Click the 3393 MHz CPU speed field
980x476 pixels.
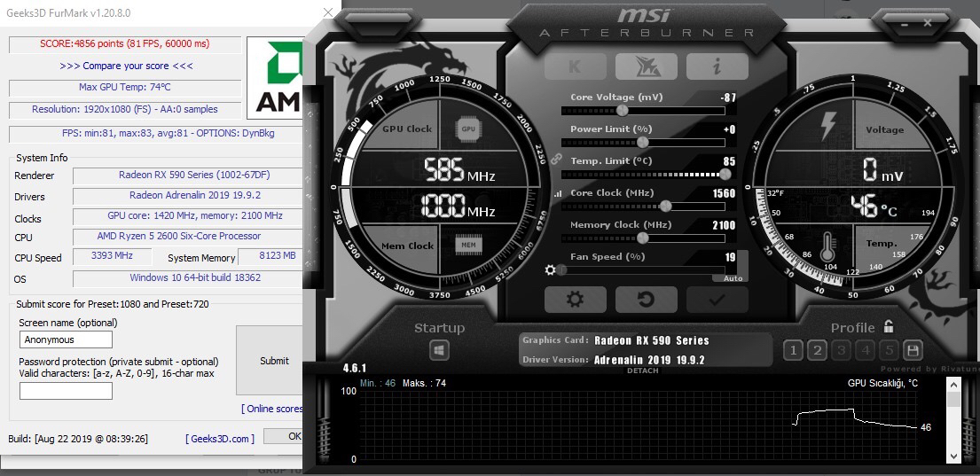[x=113, y=256]
